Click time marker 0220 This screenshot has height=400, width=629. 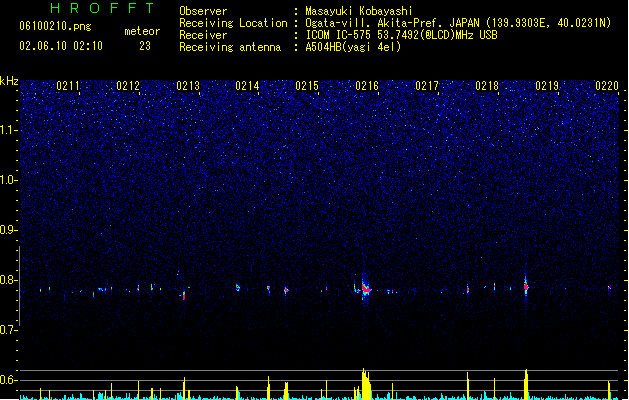tap(607, 86)
